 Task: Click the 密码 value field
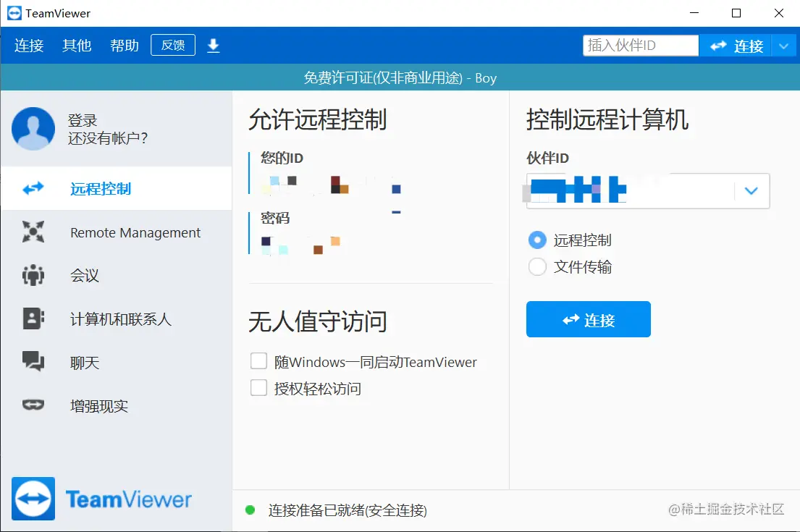(x=301, y=245)
